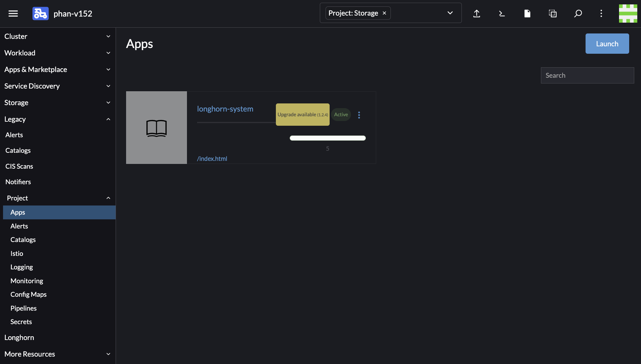Click the Import YAML upload icon
This screenshot has height=364, width=641.
coord(477,14)
